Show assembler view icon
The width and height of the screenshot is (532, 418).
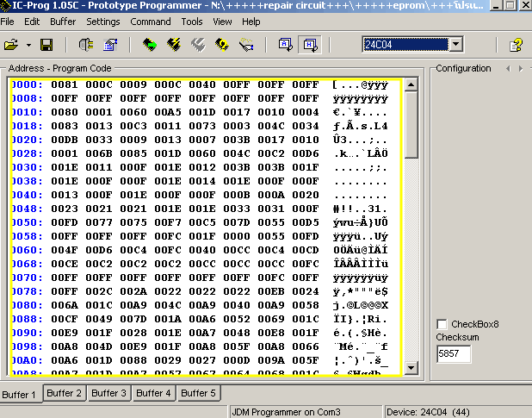(x=285, y=45)
